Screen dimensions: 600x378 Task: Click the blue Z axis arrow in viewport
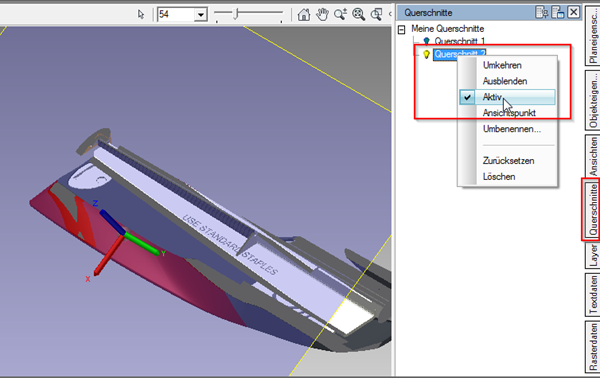(x=112, y=221)
